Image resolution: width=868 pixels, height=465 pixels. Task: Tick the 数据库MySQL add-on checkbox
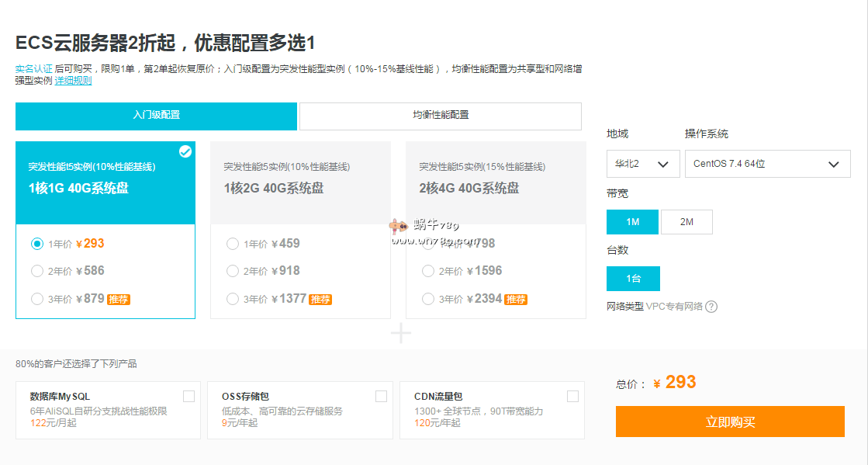point(188,396)
